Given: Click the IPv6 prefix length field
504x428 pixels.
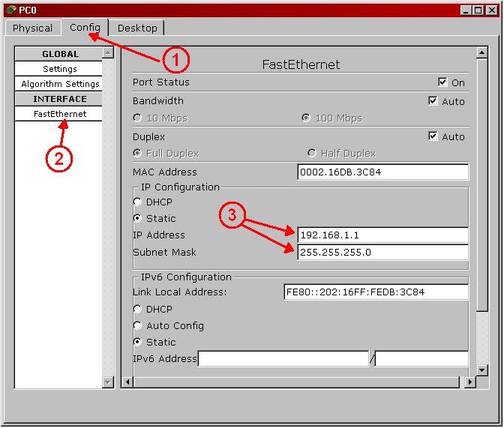Looking at the screenshot, I should (x=421, y=358).
